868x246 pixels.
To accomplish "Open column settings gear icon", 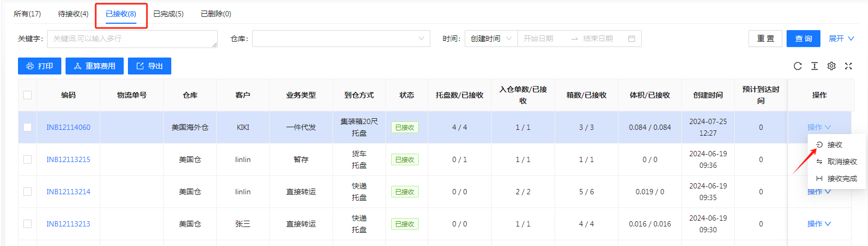I will [832, 66].
